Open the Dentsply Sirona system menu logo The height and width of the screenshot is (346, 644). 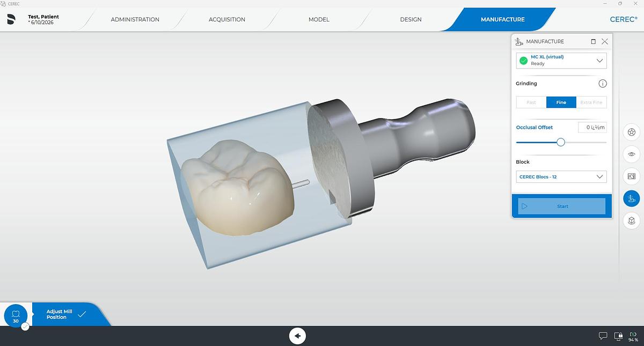pos(11,19)
